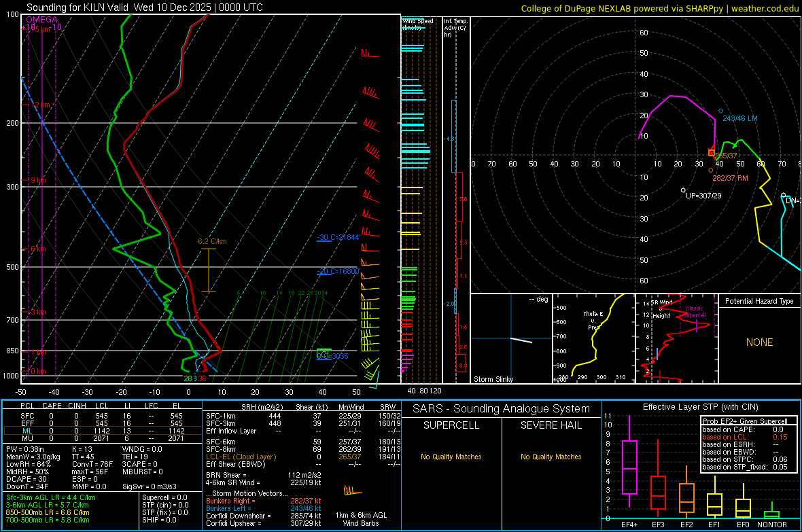Click the 'BRN Shear =' row
Image resolution: width=802 pixels, height=532 pixels.
click(x=265, y=475)
